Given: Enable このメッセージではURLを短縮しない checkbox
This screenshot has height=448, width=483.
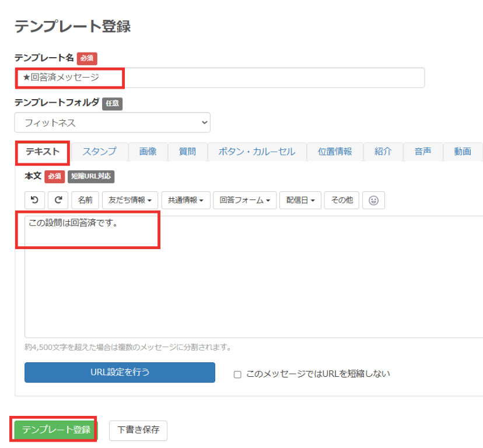Looking at the screenshot, I should coord(237,374).
